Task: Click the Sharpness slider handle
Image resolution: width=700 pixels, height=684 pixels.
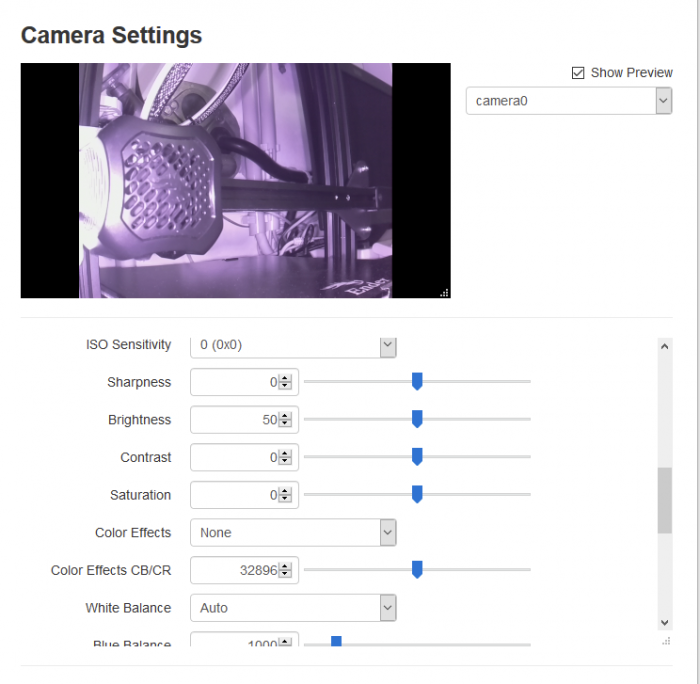Action: pyautogui.click(x=417, y=381)
